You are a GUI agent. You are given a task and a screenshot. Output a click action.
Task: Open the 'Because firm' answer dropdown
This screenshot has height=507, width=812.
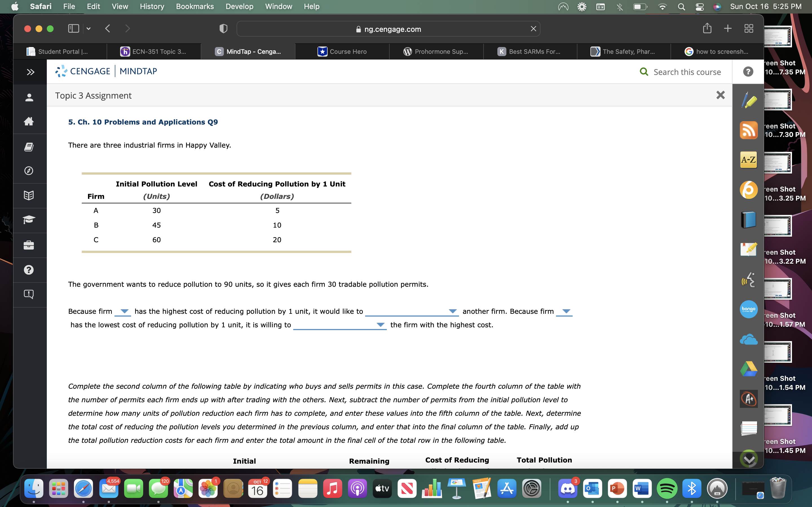tap(123, 312)
